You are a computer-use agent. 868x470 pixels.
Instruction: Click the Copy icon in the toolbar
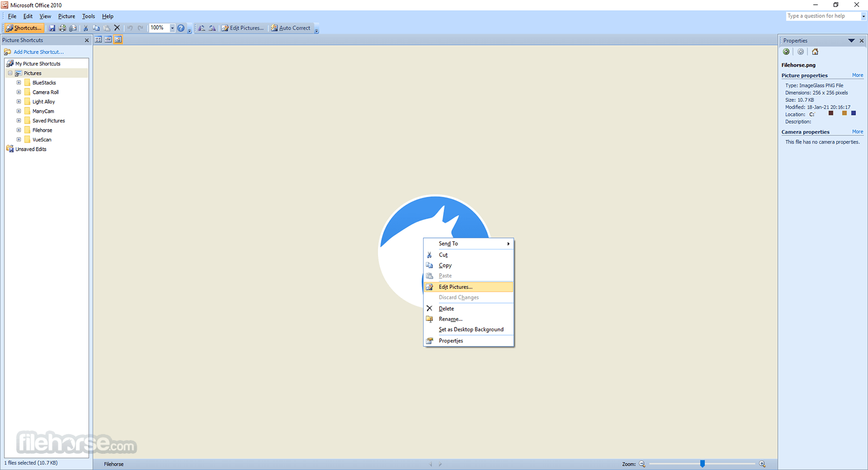pos(96,28)
